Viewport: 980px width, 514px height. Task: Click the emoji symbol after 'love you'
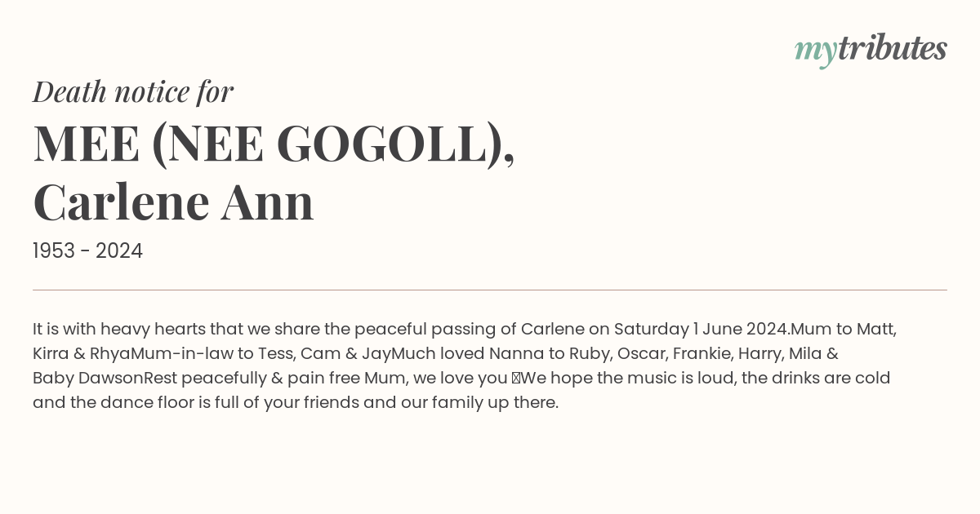[515, 379]
